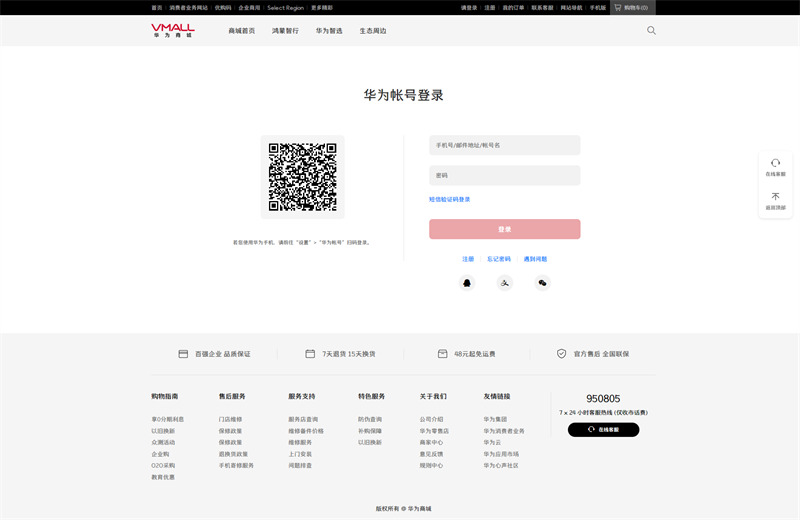This screenshot has height=520, width=800.
Task: Open footer link 退换货政策
Action: (x=234, y=454)
